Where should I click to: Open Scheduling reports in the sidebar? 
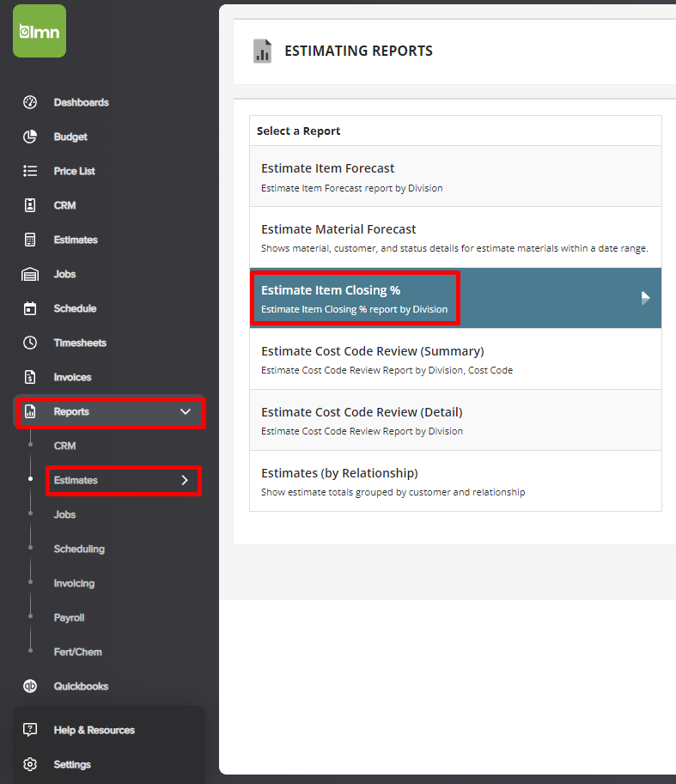(79, 549)
